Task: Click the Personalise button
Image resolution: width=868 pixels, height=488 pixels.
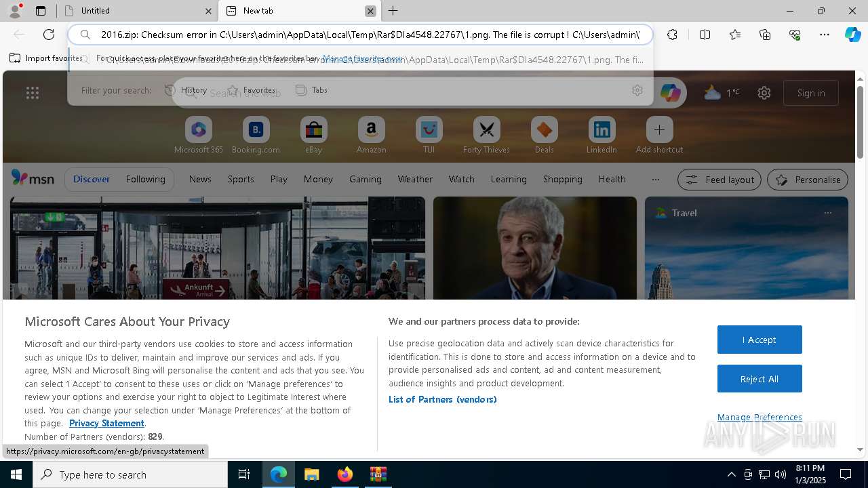Action: click(808, 180)
